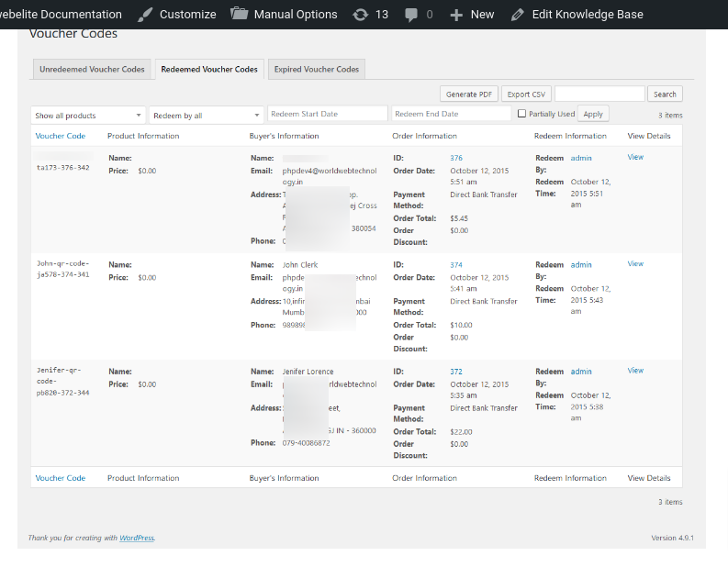Sort by Voucher Code column header
This screenshot has width=728, height=567.
[61, 136]
